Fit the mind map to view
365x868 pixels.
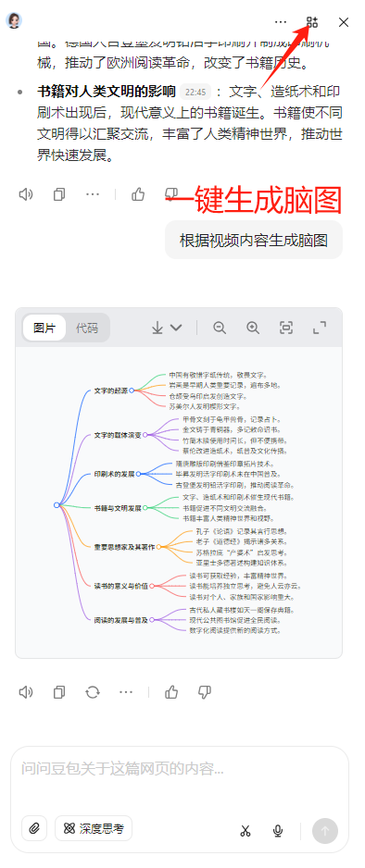pos(286,328)
